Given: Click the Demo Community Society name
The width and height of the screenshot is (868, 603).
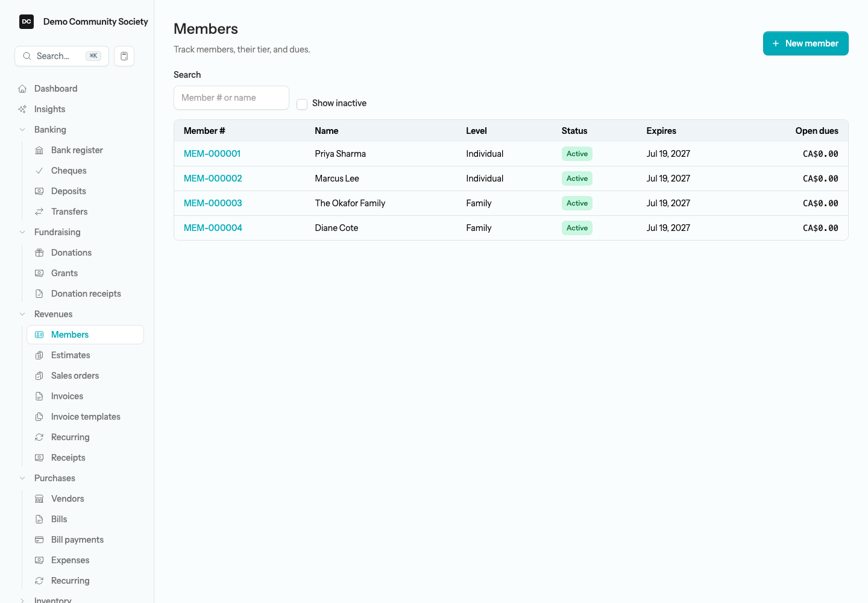Looking at the screenshot, I should coord(95,22).
